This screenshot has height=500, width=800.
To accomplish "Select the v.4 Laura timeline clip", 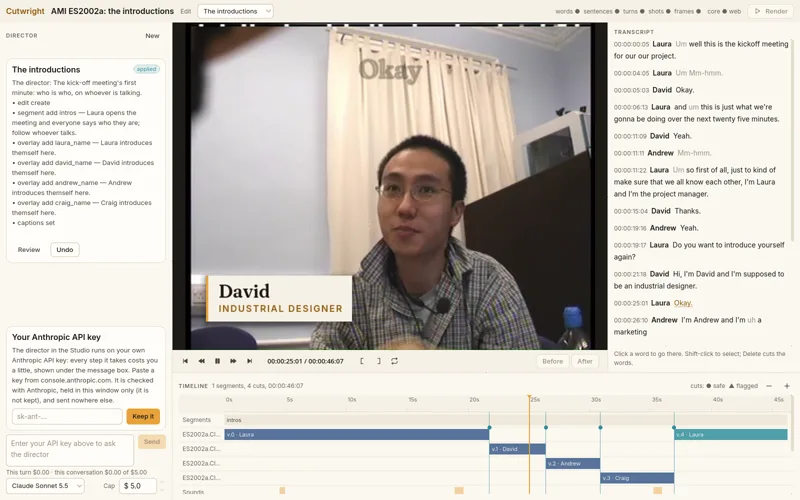I will click(x=731, y=435).
